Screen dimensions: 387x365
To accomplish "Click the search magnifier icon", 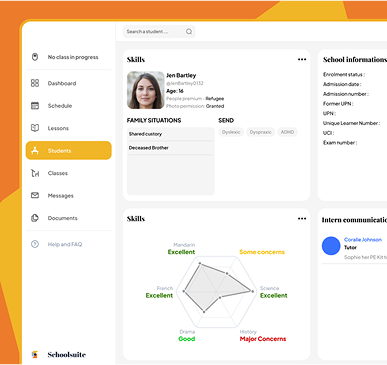I will tap(189, 32).
